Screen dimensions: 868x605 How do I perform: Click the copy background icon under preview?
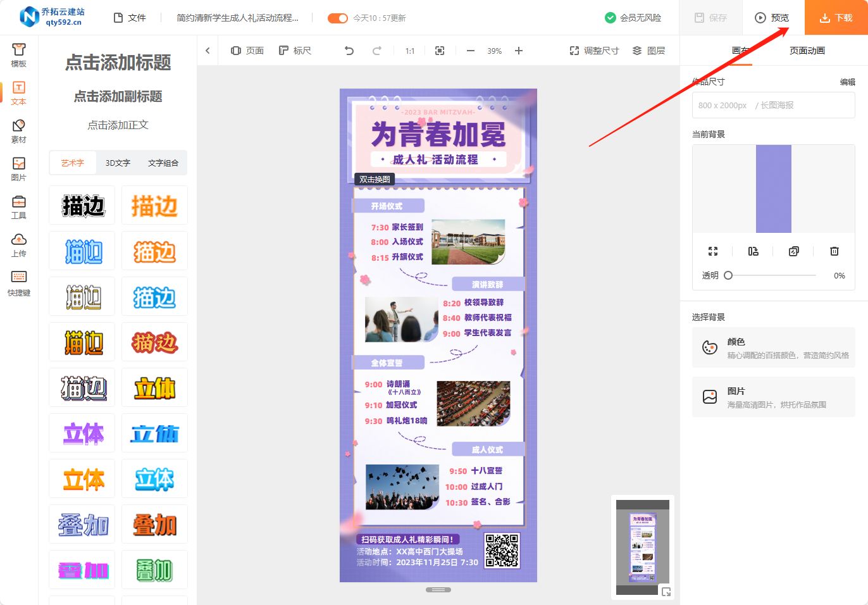pyautogui.click(x=794, y=251)
